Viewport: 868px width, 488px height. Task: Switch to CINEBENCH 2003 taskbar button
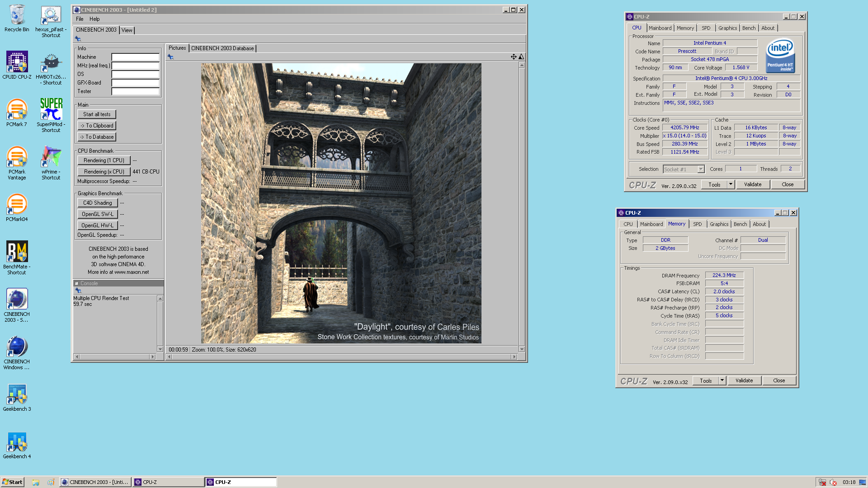point(95,482)
